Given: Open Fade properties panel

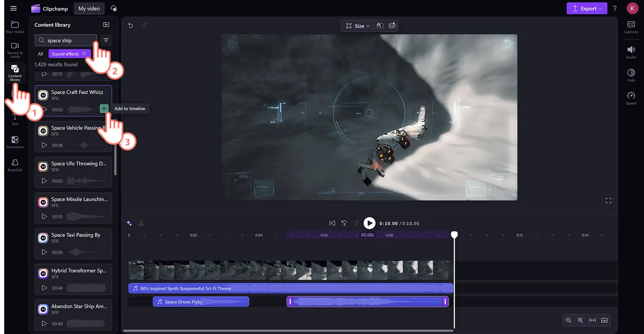Looking at the screenshot, I should coord(631,75).
